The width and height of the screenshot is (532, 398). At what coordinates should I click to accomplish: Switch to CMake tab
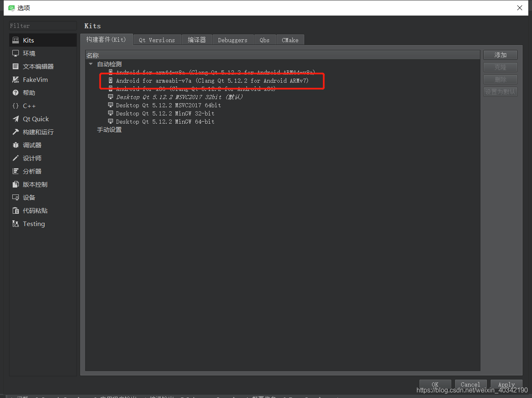pos(290,40)
